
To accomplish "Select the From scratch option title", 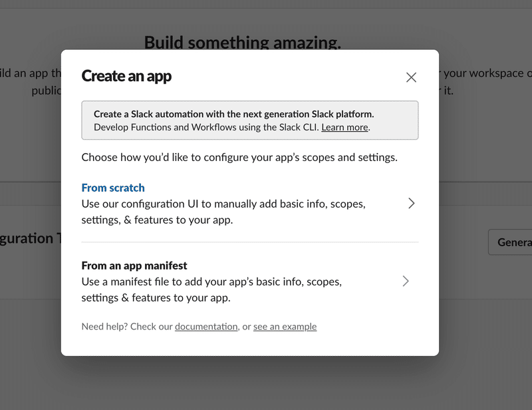I will [113, 188].
